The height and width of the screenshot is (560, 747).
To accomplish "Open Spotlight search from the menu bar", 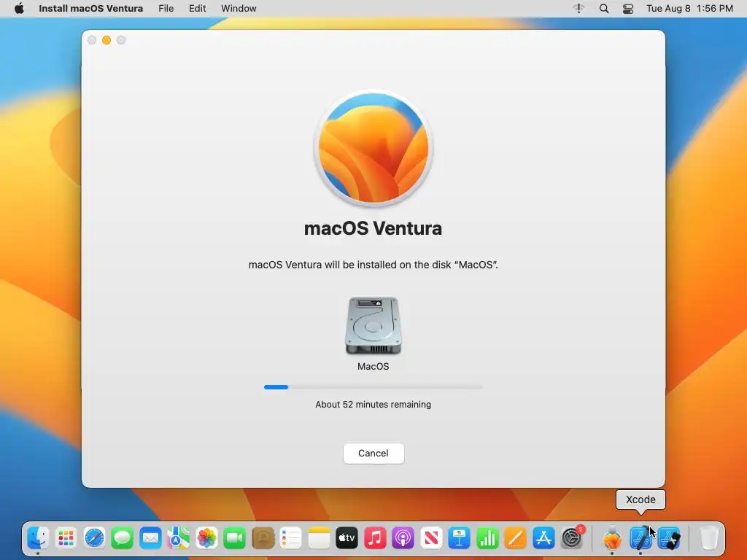I will [603, 9].
